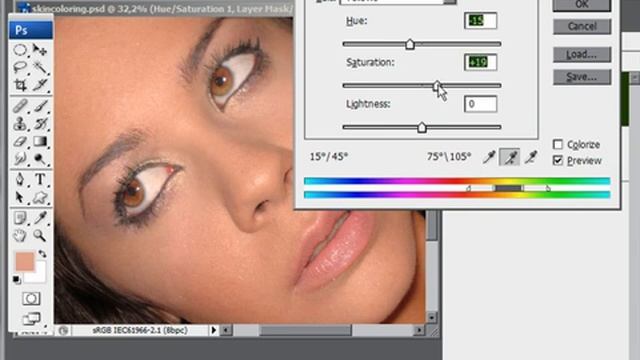The width and height of the screenshot is (640, 360).
Task: Click the horizontal scrollbar thumb
Action: point(305,330)
